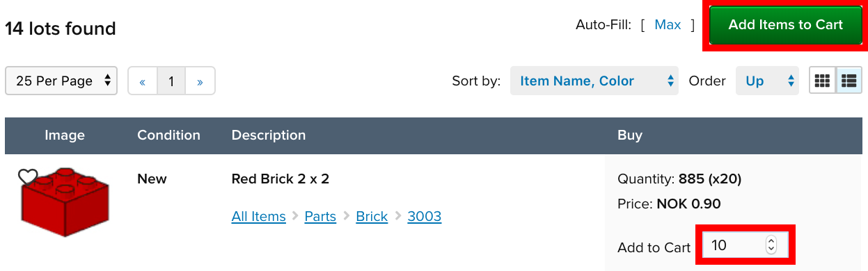Image resolution: width=868 pixels, height=271 pixels.
Task: Click the Auto-Fill Max link
Action: (668, 25)
